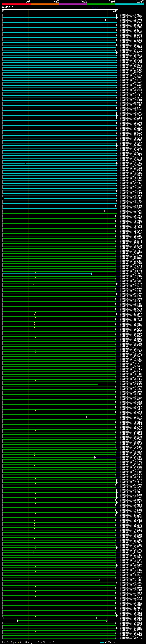Select hit label UniRef100_Q87AI0

(x=131, y=638)
